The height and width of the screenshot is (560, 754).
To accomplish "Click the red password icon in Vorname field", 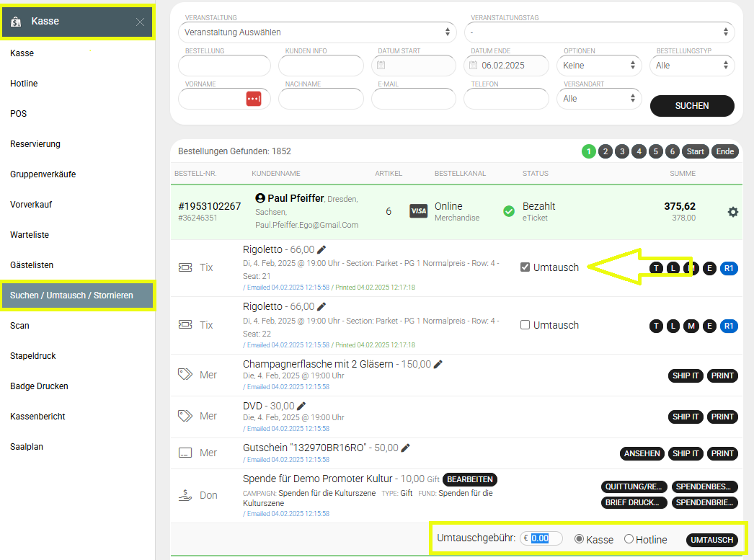I will (253, 99).
